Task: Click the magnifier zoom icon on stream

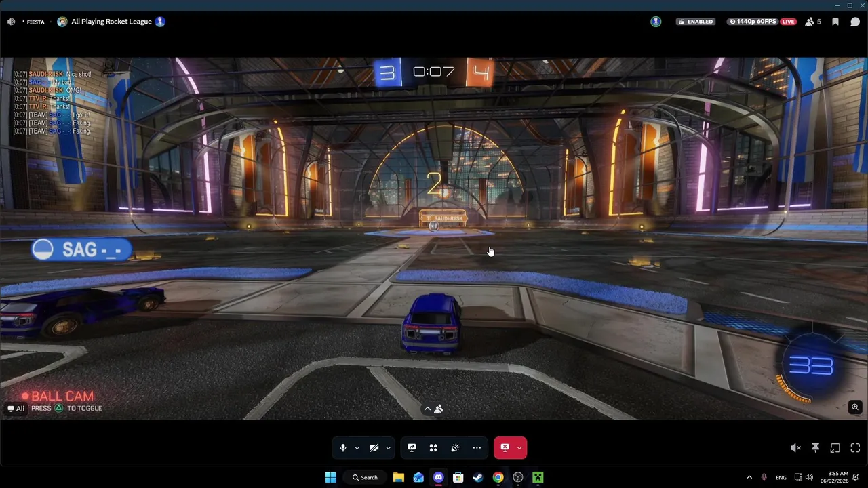Action: tap(855, 407)
